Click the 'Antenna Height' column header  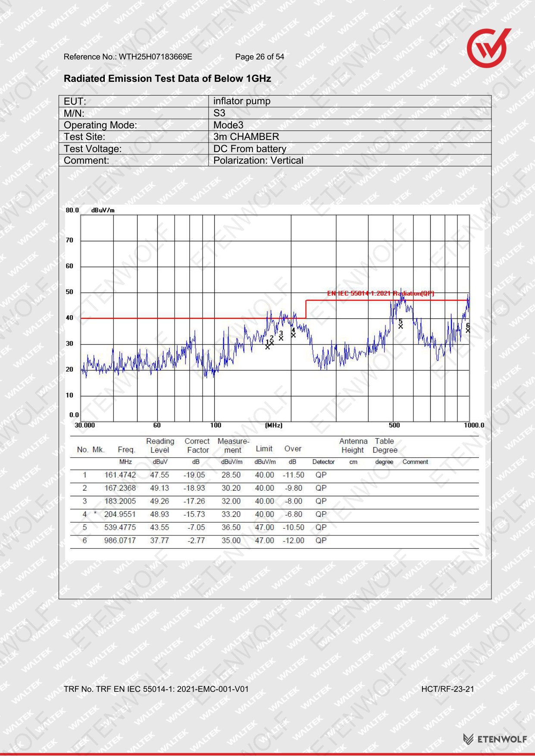click(x=353, y=445)
